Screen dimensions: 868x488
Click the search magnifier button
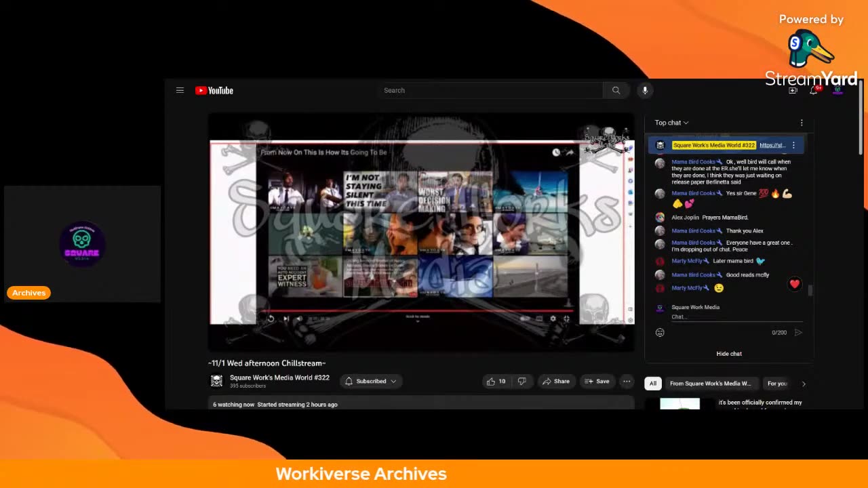coord(616,90)
